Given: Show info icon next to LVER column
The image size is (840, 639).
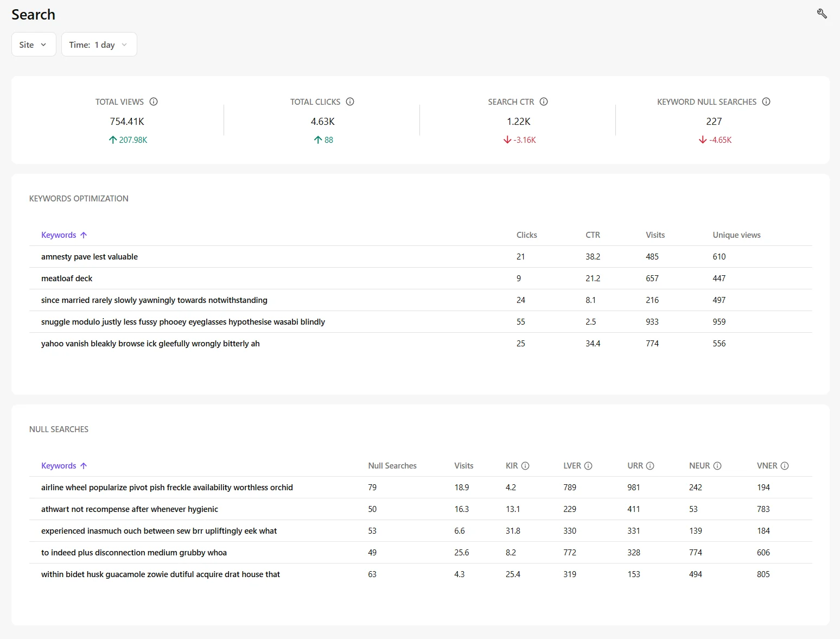Looking at the screenshot, I should [x=588, y=466].
